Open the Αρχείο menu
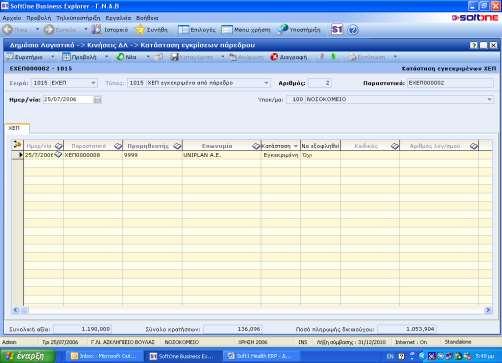 coord(12,18)
